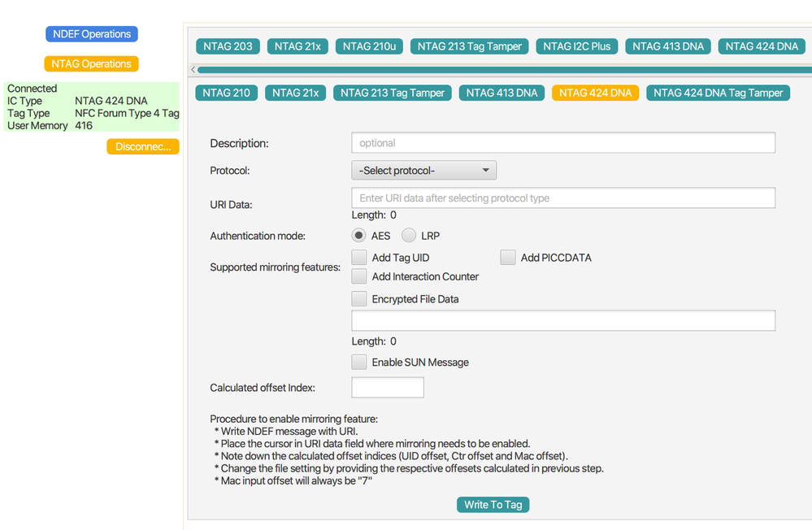
Task: Select the NTAG 210u tab
Action: [369, 46]
